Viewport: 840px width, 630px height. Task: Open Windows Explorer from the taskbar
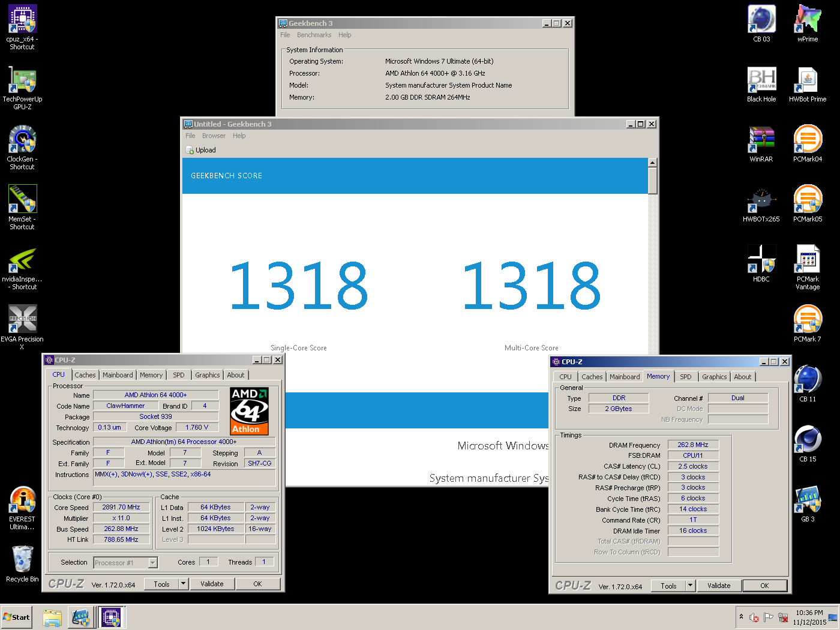point(52,617)
